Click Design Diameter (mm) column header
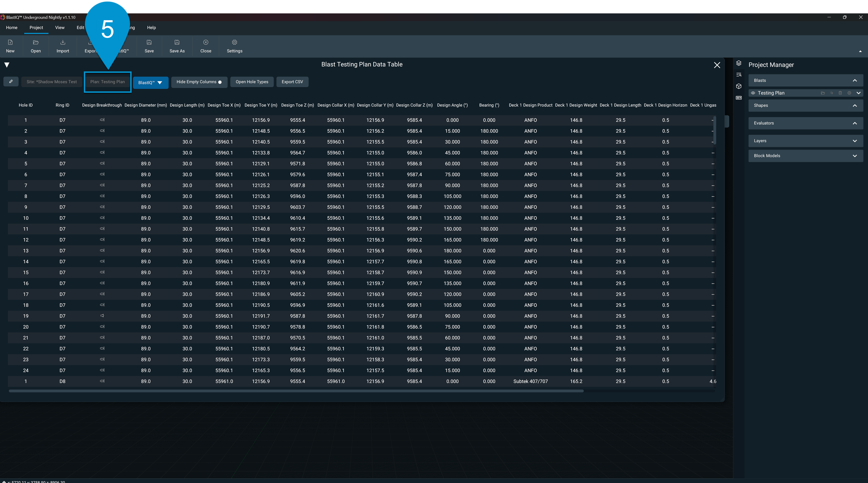This screenshot has height=483, width=868. click(x=146, y=105)
